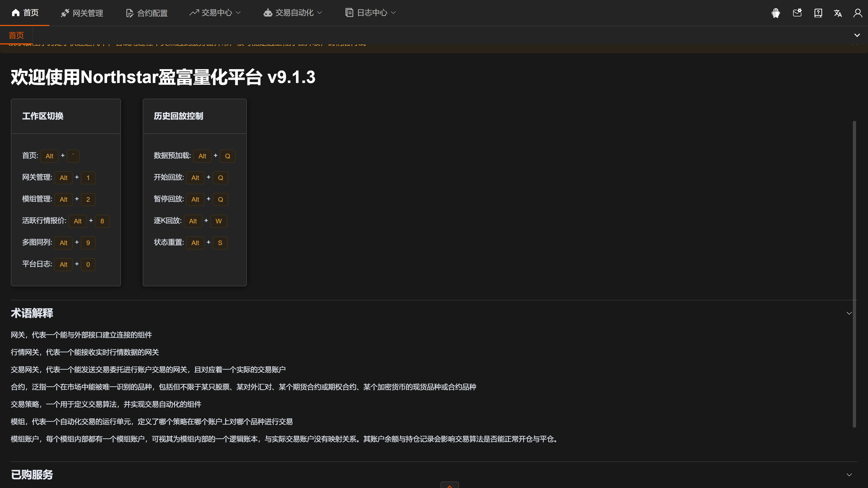
Task: Collapse the 已购服务 section chevron
Action: (x=849, y=475)
